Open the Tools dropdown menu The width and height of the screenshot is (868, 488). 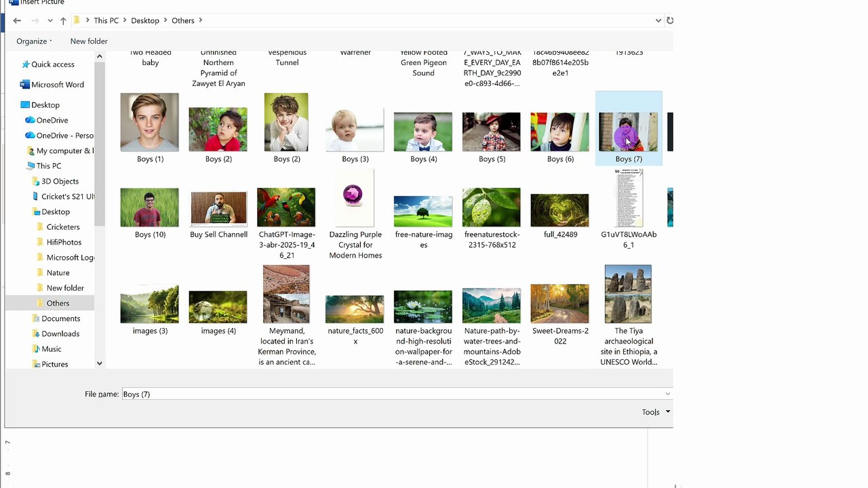(x=656, y=411)
